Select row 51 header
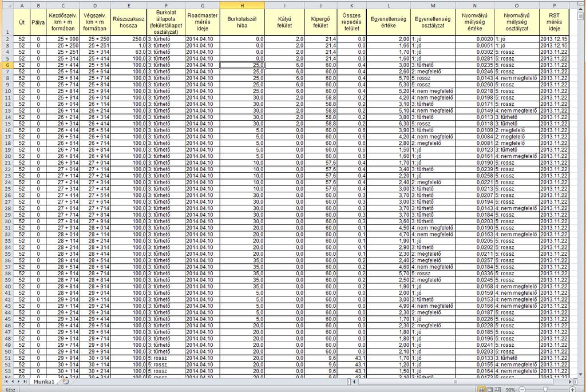Screen dimensions: 586x392 [x=7, y=358]
